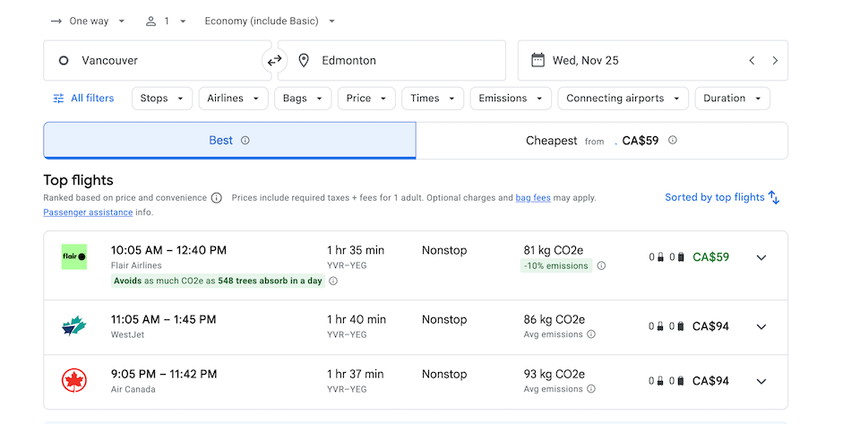Viewport: 860px width, 424px height.
Task: Open the Passenger assistance link
Action: click(x=88, y=212)
